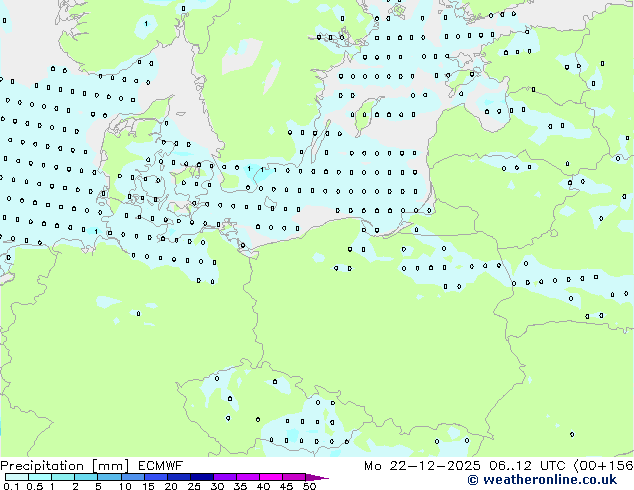Click the legend swatch between 40 and 45

[271, 477]
